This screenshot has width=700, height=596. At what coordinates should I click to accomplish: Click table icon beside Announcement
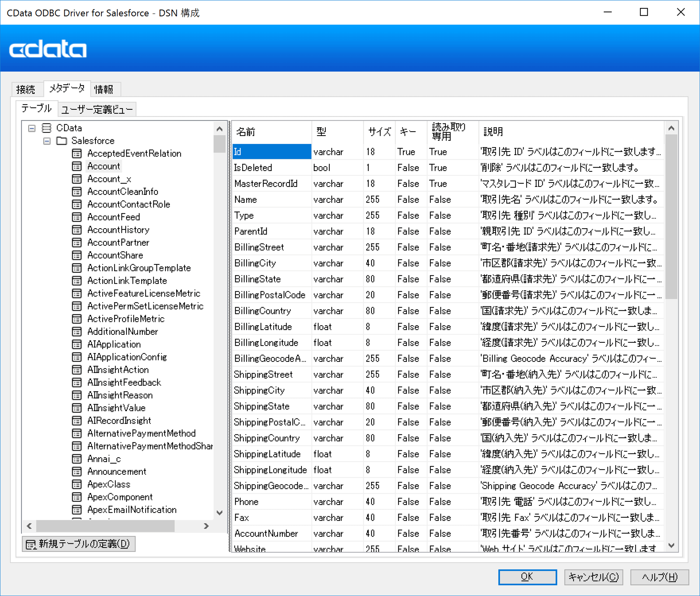[77, 471]
